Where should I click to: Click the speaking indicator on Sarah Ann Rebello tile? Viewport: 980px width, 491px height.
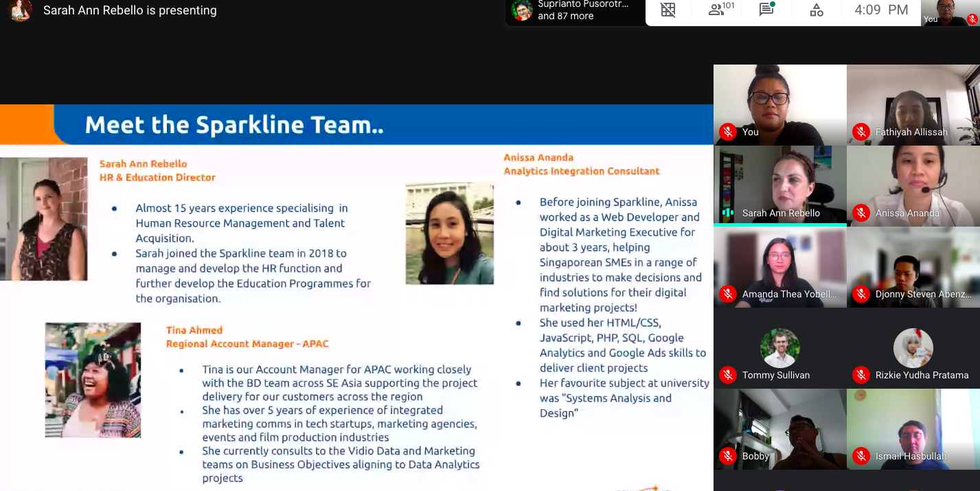click(727, 213)
